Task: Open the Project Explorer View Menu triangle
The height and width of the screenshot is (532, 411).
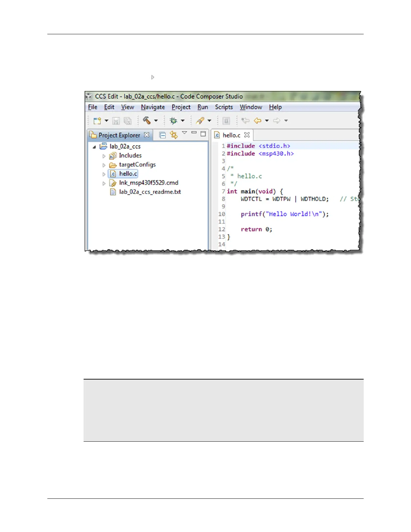Action: (x=184, y=133)
